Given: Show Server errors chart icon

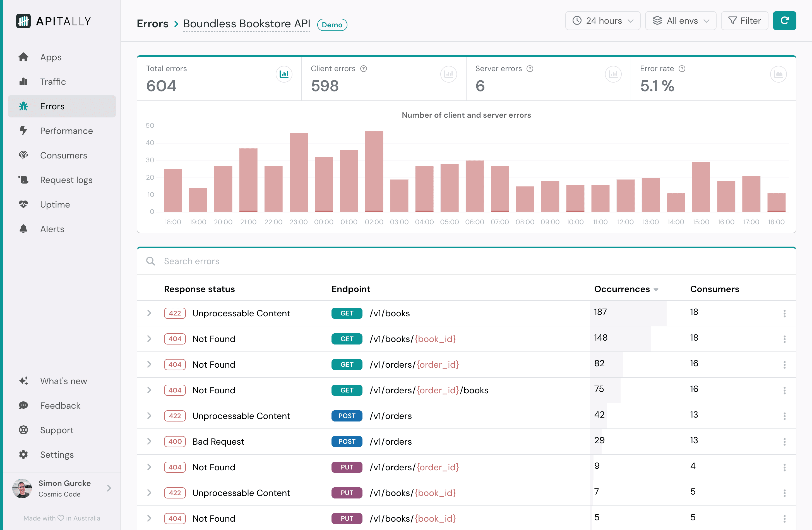Looking at the screenshot, I should pos(613,74).
